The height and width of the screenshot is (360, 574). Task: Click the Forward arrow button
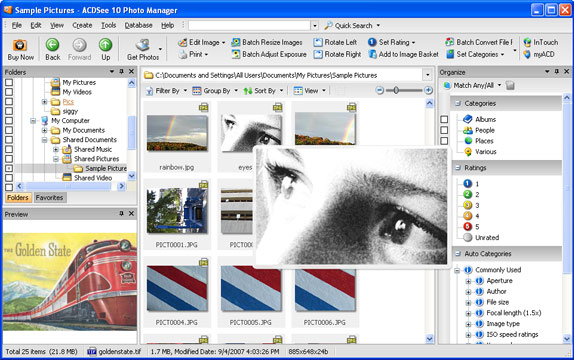[79, 45]
